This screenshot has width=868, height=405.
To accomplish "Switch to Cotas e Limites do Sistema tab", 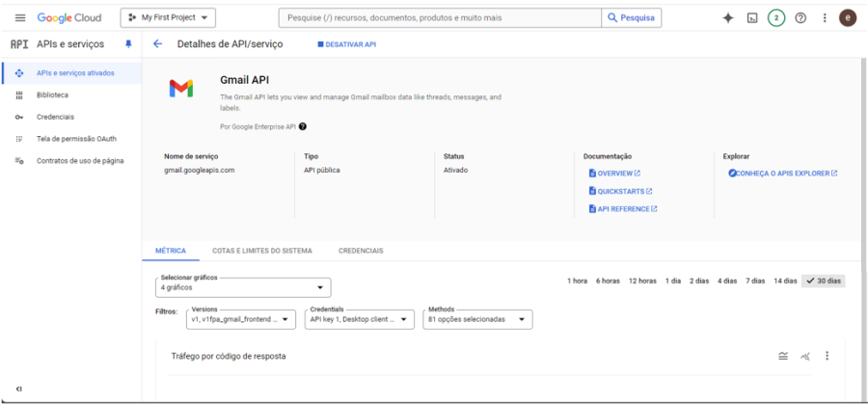I will 262,251.
